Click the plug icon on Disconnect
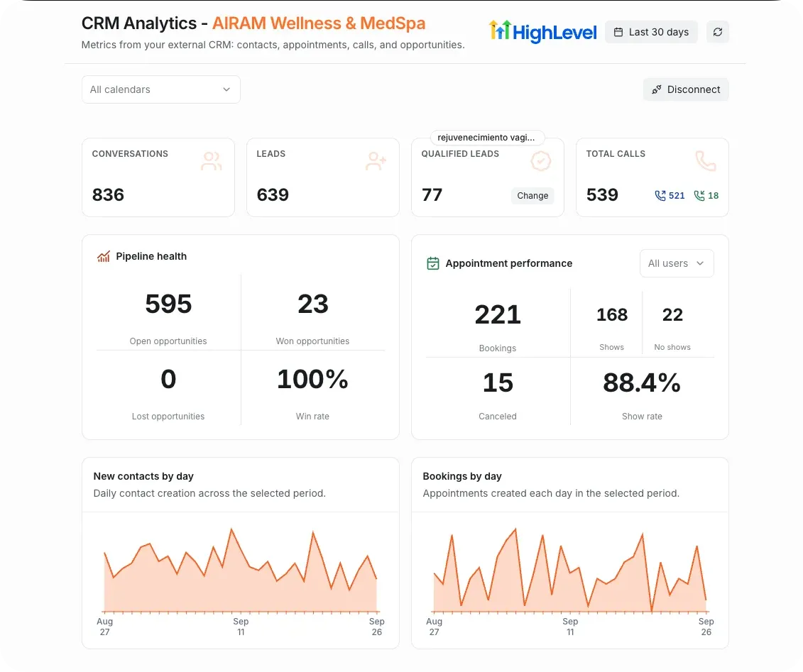 pos(657,89)
